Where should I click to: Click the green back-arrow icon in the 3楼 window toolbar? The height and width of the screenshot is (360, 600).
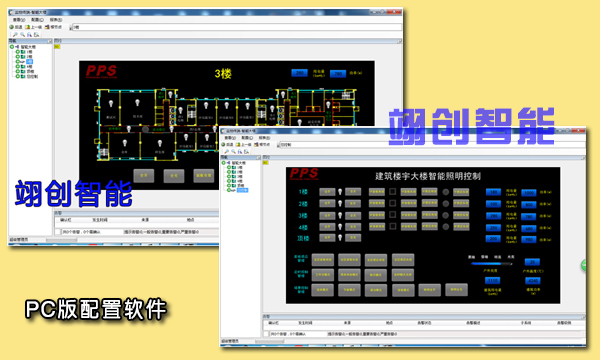11,27
